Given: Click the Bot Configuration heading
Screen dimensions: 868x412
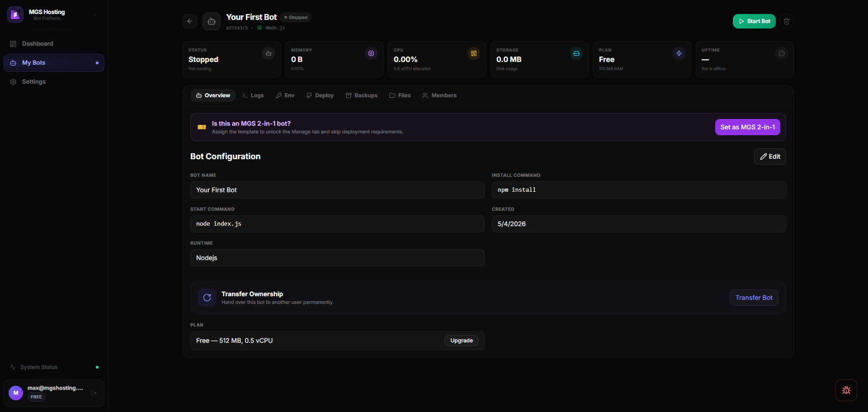Looking at the screenshot, I should point(225,156).
